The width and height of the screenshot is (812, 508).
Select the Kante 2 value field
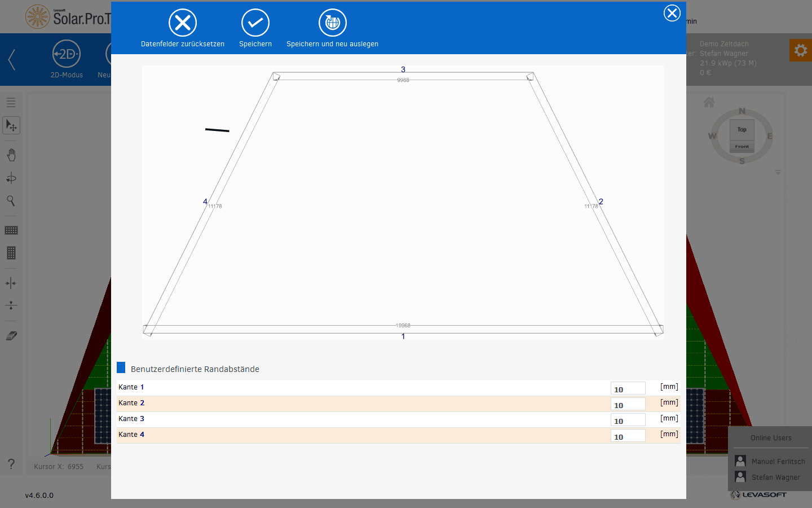coord(628,404)
